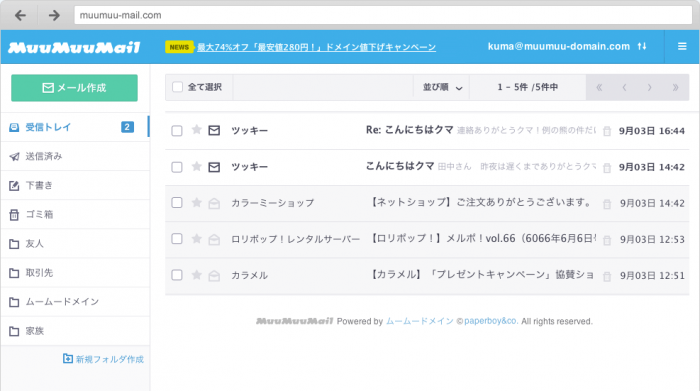The width and height of the screenshot is (700, 391).
Task: Check the カラメル mail checkbox
Action: pyautogui.click(x=177, y=275)
